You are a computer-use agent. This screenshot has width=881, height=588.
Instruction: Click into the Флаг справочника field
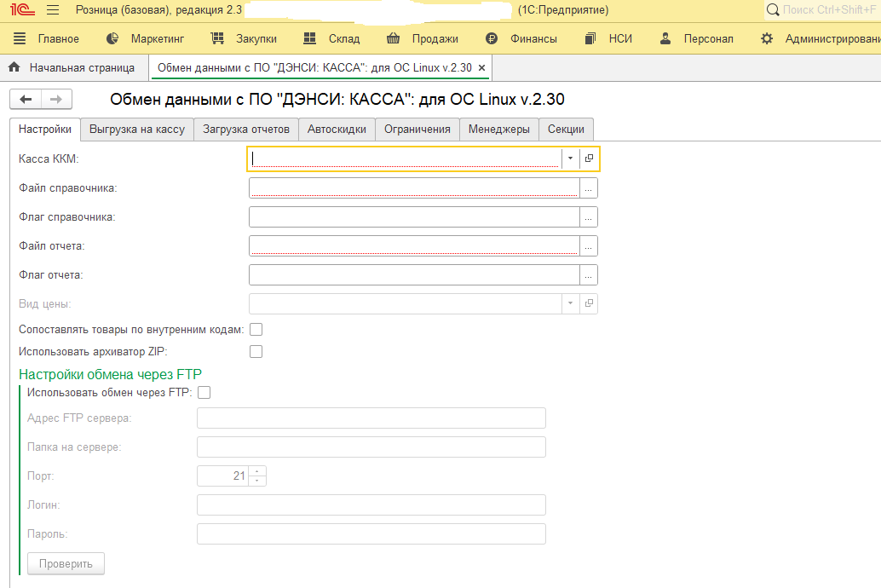(x=414, y=217)
